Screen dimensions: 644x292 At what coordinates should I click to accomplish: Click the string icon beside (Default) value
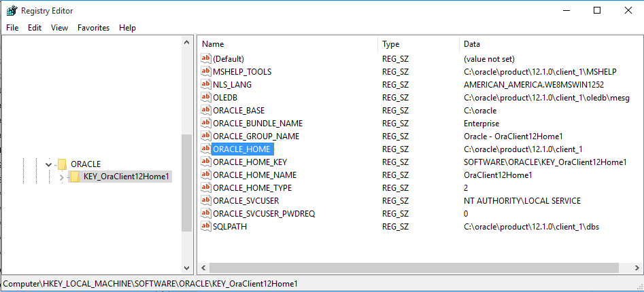(206, 58)
